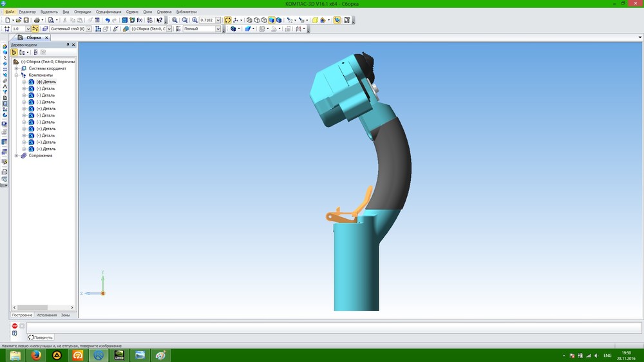Pin the Дерево модели panel
Viewport: 644px width, 362px height.
pyautogui.click(x=68, y=45)
